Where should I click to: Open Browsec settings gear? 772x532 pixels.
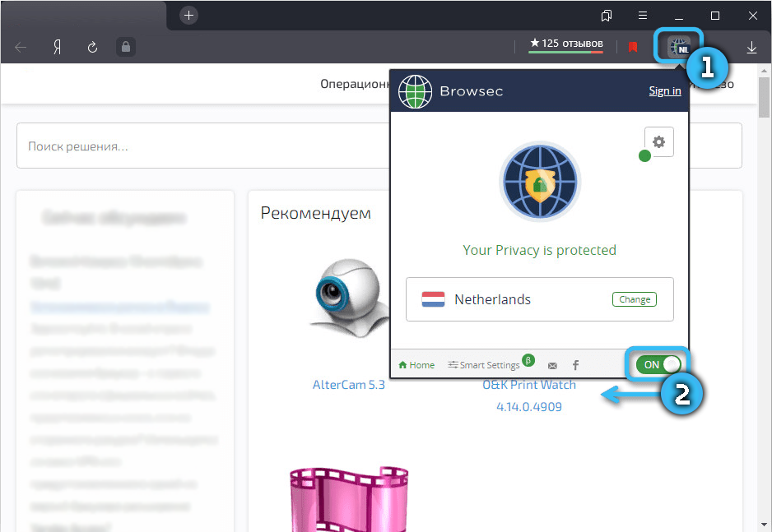pyautogui.click(x=658, y=141)
